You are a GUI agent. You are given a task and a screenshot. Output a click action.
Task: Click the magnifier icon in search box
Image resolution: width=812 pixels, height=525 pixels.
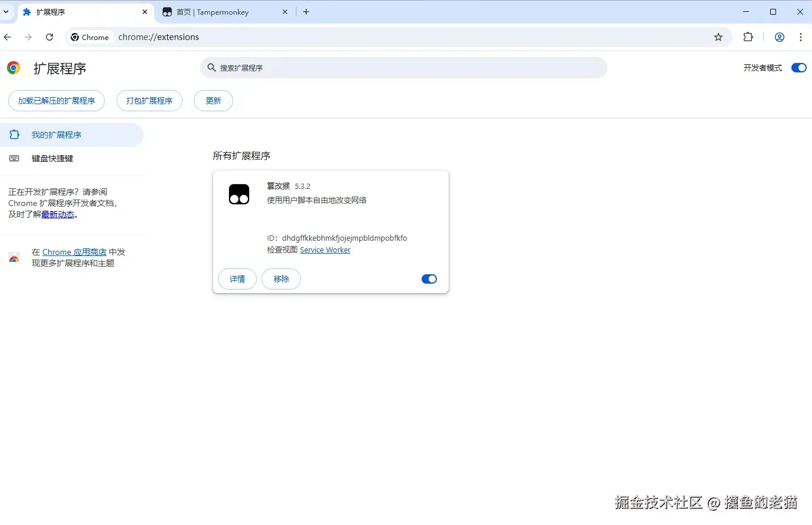point(212,68)
